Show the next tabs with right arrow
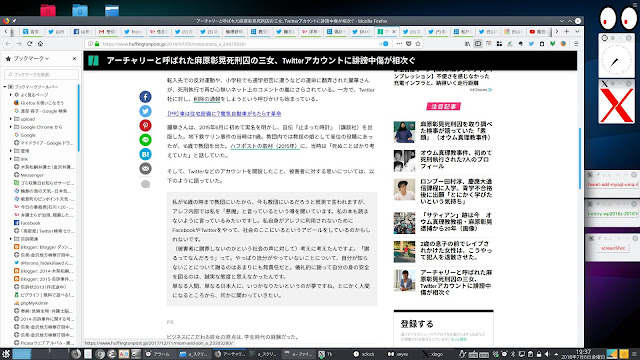The height and width of the screenshot is (360, 640). click(x=556, y=31)
